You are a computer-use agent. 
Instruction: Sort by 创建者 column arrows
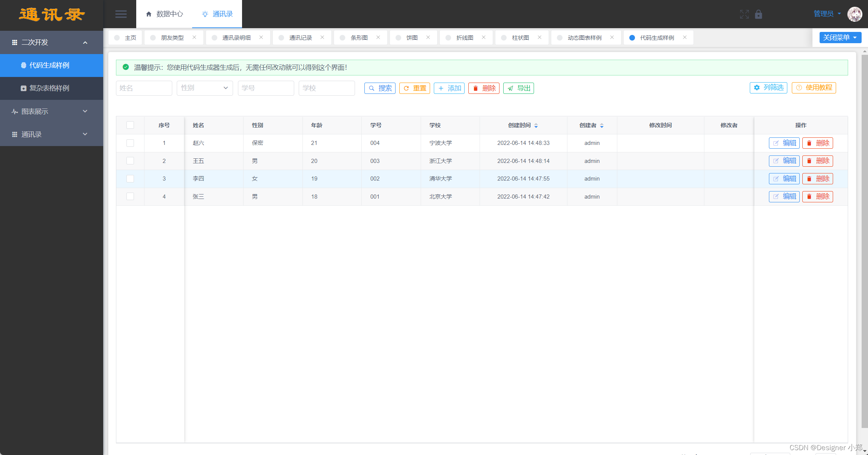(602, 125)
